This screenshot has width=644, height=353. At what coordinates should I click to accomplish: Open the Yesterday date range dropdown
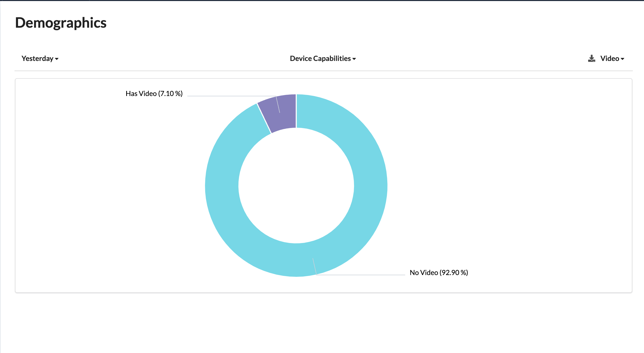pos(40,59)
